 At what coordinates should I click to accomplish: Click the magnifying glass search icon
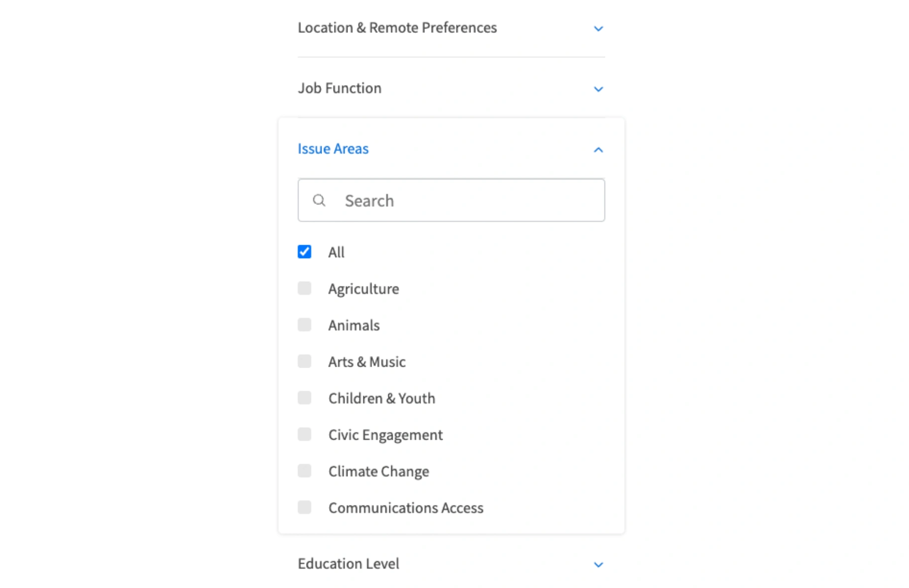[319, 200]
